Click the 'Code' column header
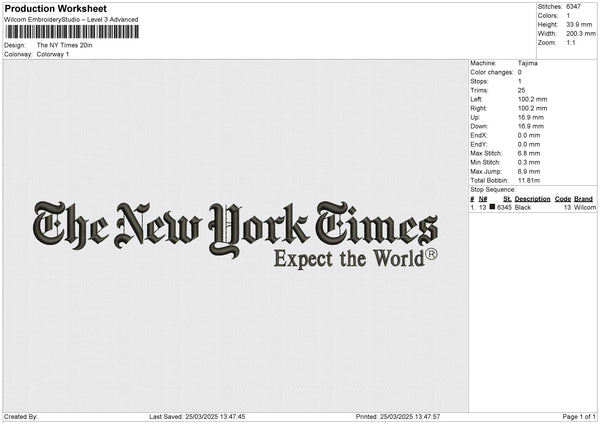The image size is (600, 424). [563, 199]
